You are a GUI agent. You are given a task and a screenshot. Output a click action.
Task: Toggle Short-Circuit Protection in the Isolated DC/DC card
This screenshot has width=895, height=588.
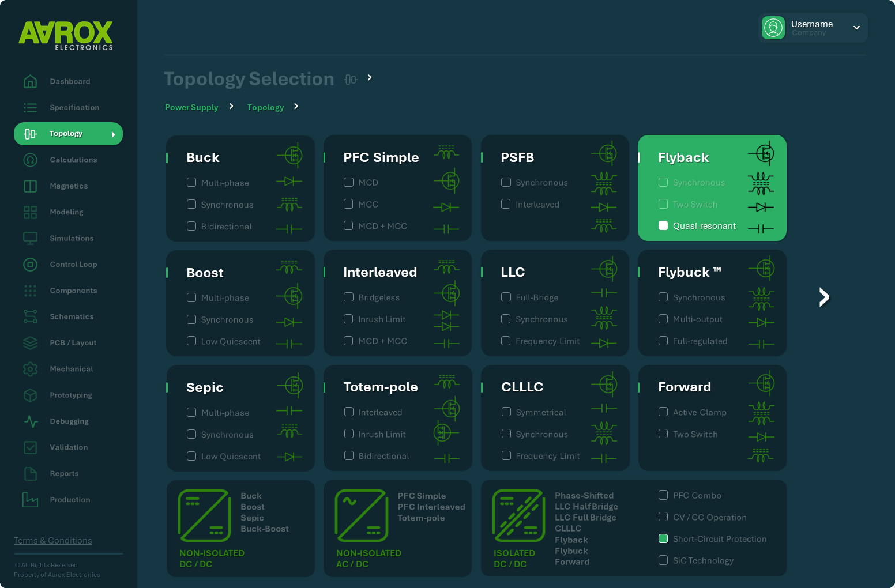pos(663,538)
